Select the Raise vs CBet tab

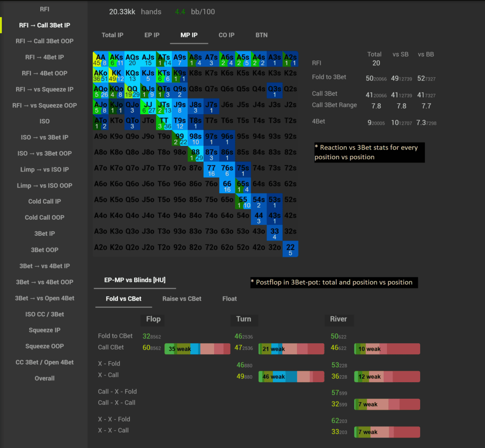(182, 299)
